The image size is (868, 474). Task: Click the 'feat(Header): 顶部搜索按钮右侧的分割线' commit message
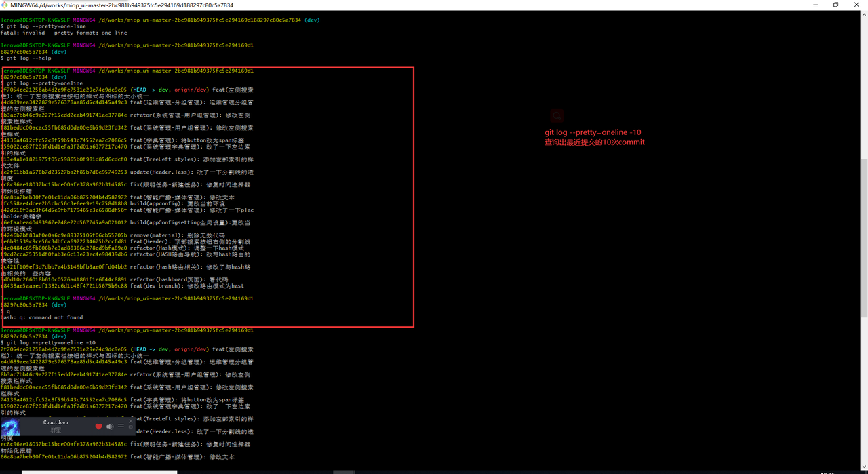(191, 241)
